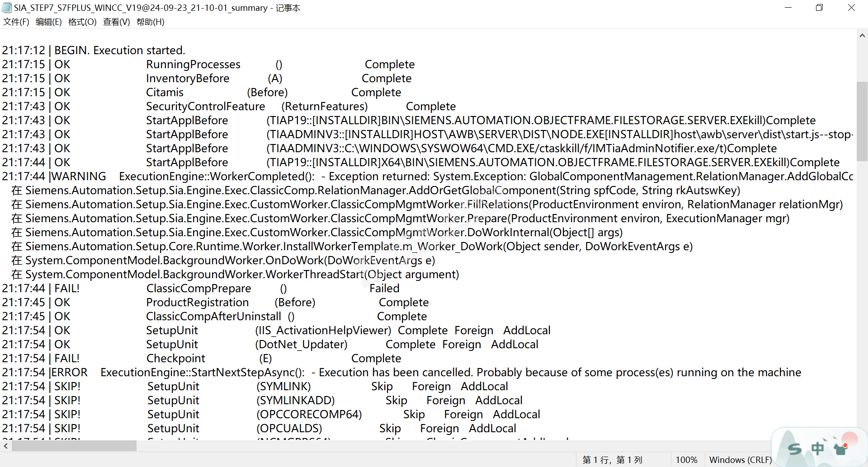The image size is (868, 467).
Task: Click the "(DotNet_Updater)" text
Action: pos(301,344)
